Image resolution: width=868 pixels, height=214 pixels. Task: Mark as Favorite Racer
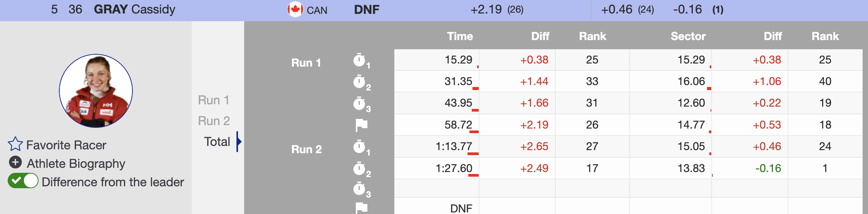pos(66,145)
